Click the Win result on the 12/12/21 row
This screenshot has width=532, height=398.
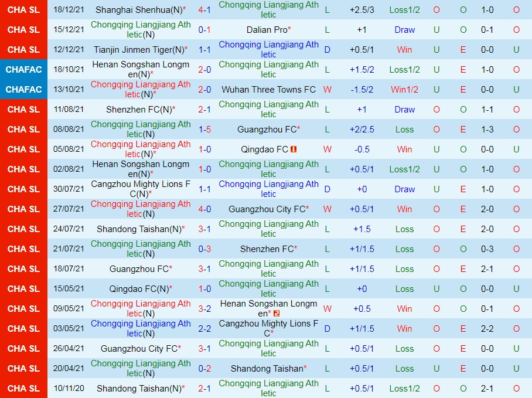[404, 49]
